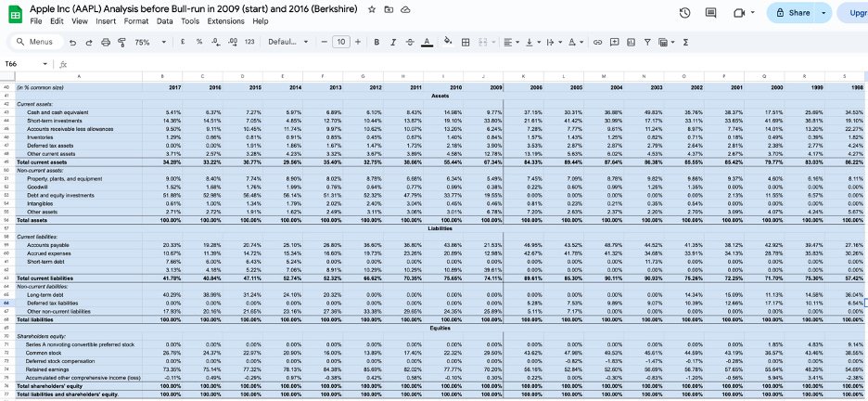Open the comments panel icon
This screenshot has height=401, width=868.
tap(710, 13)
